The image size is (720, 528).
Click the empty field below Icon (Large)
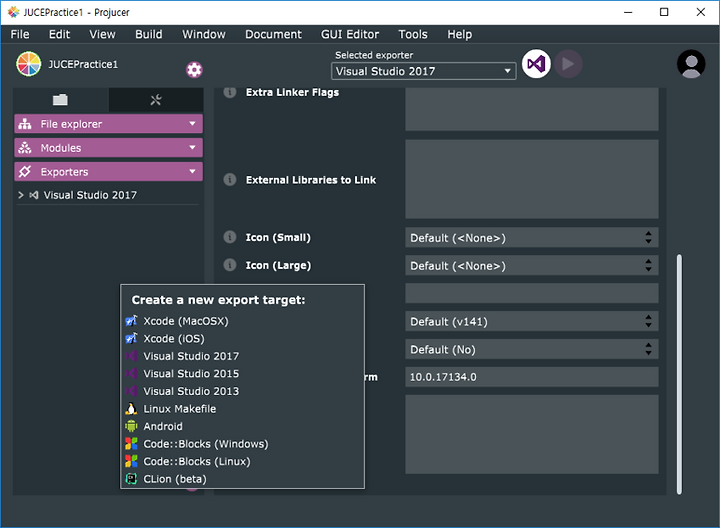click(532, 293)
